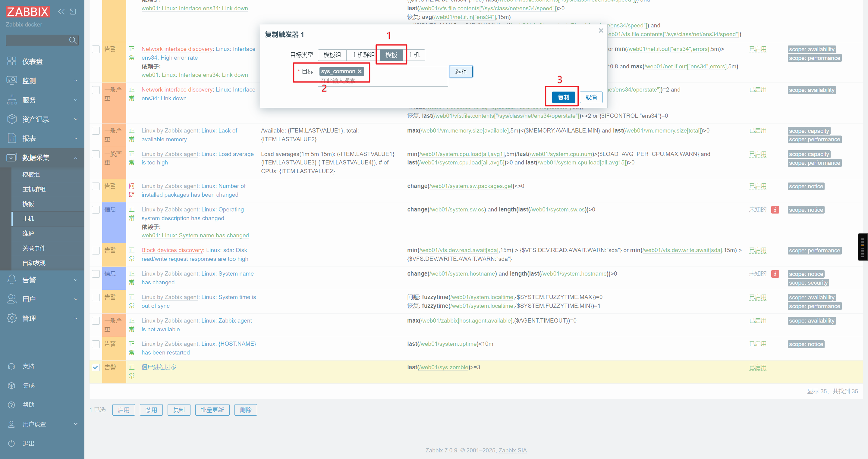This screenshot has height=459, width=868.
Task: Click the 删除 button
Action: pos(246,410)
